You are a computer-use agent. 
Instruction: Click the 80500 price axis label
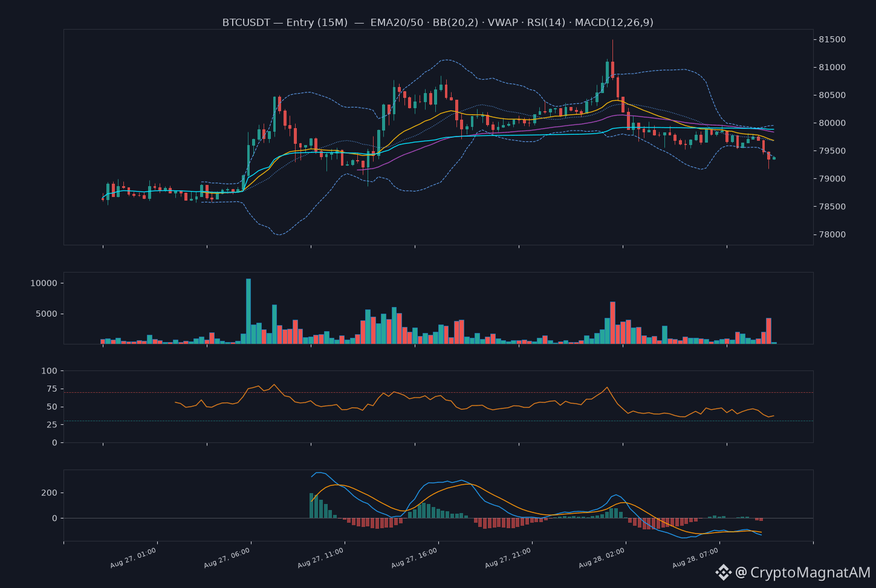tap(832, 95)
